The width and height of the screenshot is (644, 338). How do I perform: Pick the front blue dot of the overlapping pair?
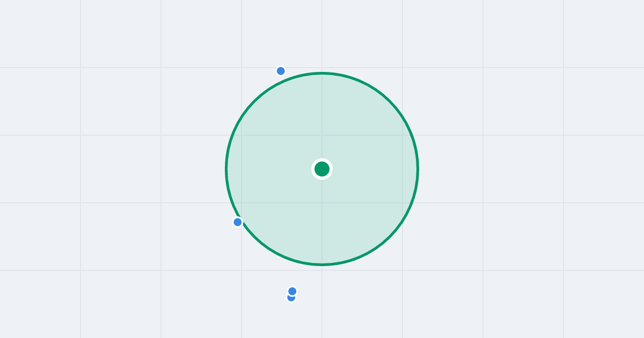point(292,291)
